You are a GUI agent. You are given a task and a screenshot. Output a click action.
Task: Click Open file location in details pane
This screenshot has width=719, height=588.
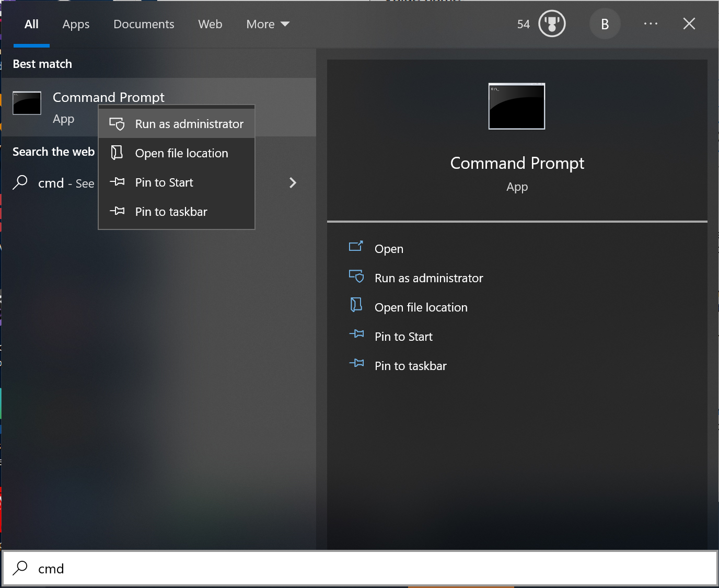[x=421, y=307]
